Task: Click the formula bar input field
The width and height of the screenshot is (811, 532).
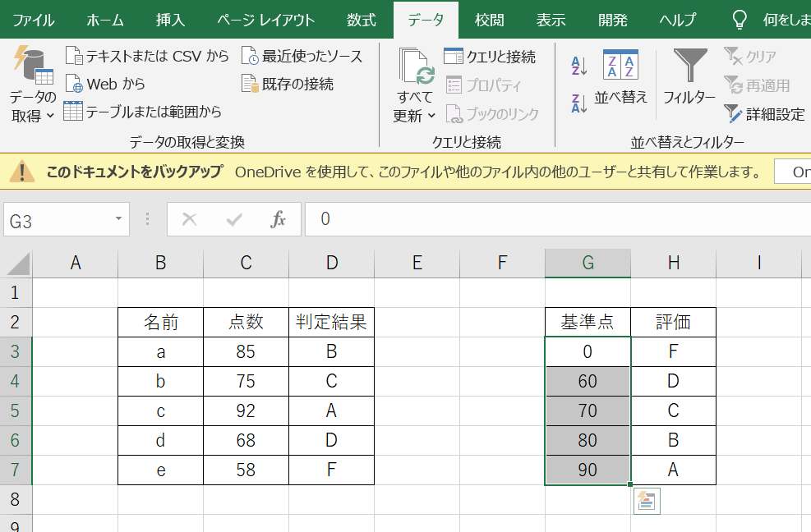Action: coord(558,219)
